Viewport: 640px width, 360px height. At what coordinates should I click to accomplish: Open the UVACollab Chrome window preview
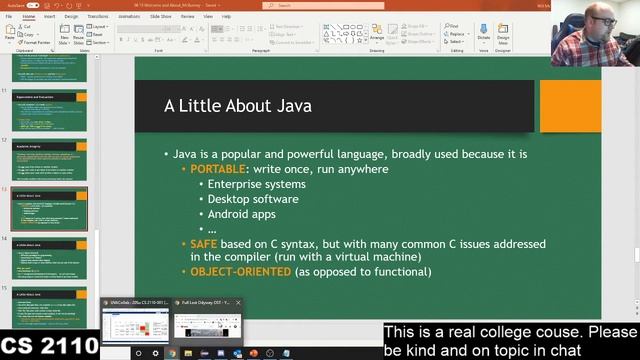(x=136, y=321)
